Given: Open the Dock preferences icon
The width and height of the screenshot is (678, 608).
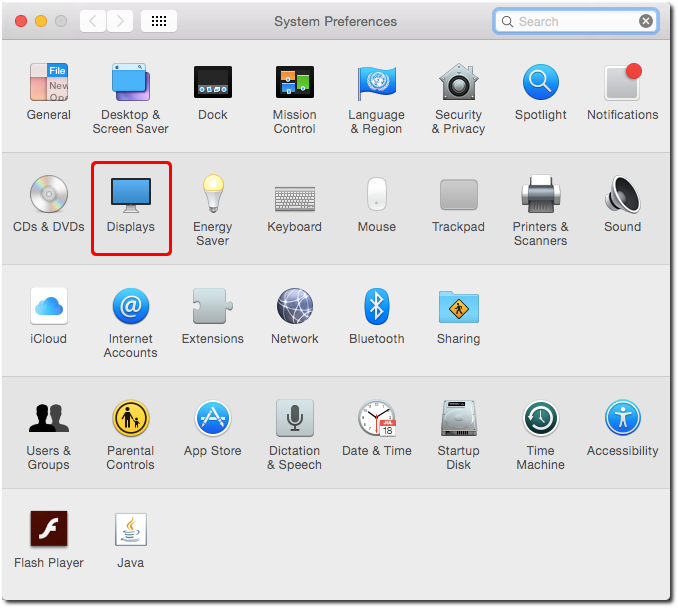Looking at the screenshot, I should pyautogui.click(x=213, y=82).
